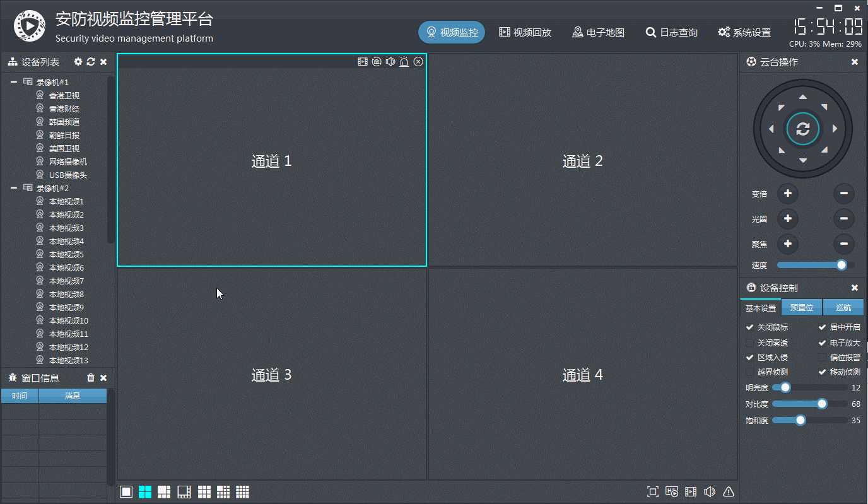This screenshot has width=868, height=504.
Task: Switch to the 预置位 tab in 设备控制
Action: [802, 307]
